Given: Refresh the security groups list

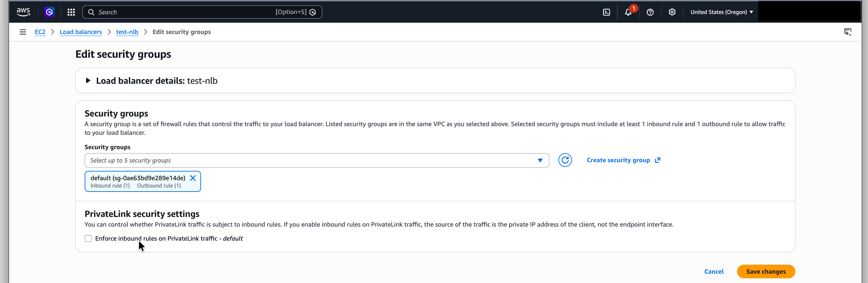Looking at the screenshot, I should coord(565,160).
